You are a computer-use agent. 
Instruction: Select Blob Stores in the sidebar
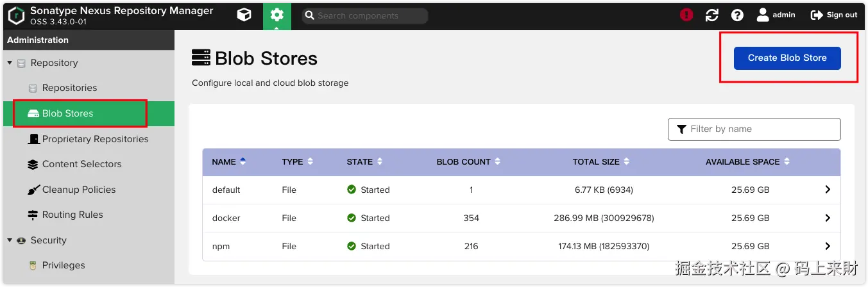[x=87, y=113]
